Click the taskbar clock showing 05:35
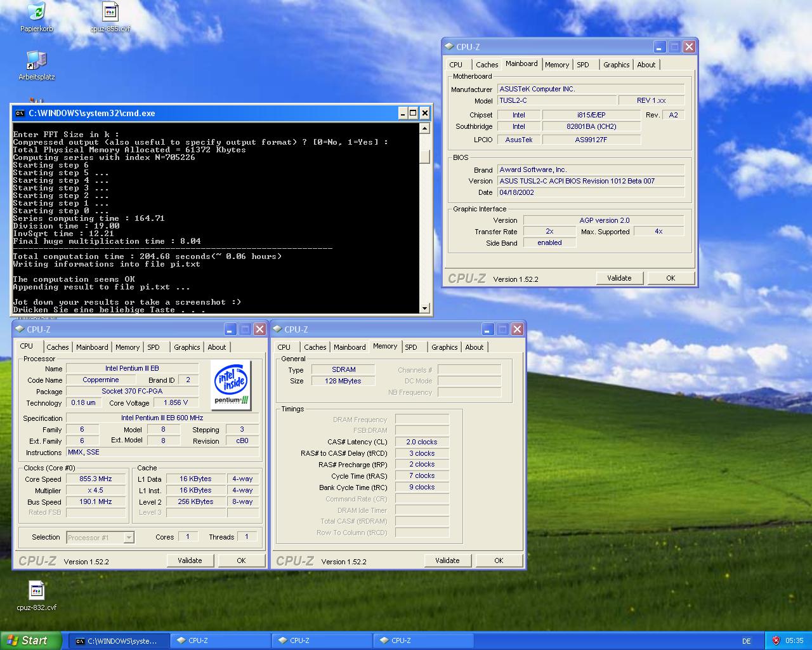812x650 pixels. (794, 641)
